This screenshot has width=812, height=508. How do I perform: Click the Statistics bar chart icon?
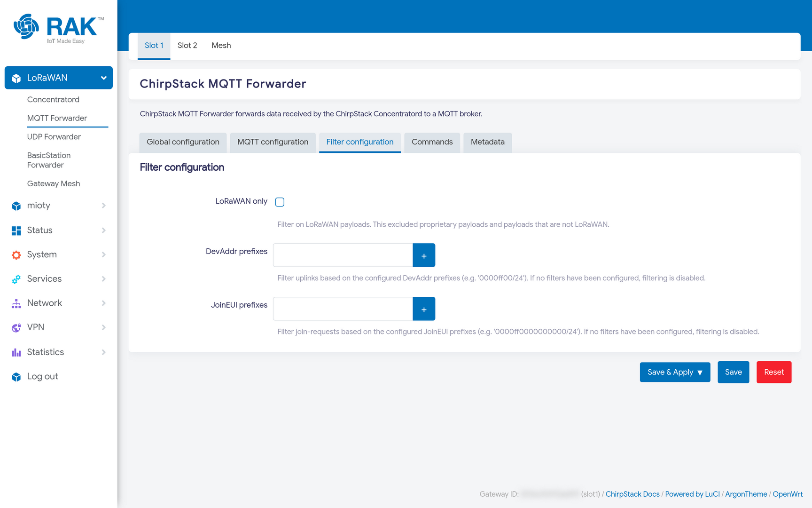tap(16, 352)
